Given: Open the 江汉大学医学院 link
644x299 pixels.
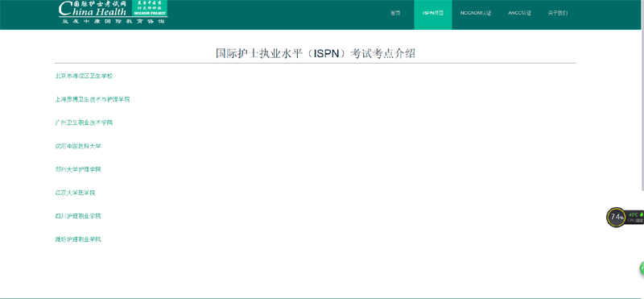Looking at the screenshot, I should point(75,193).
